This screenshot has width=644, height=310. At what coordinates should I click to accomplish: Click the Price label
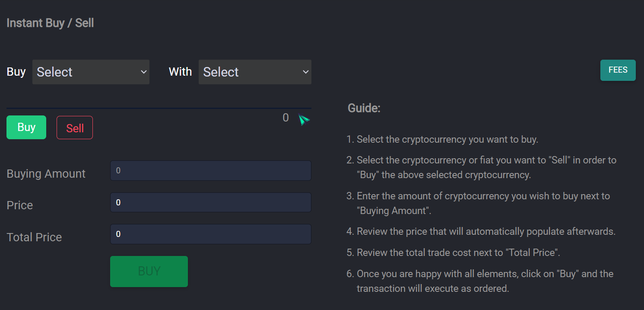(19, 205)
